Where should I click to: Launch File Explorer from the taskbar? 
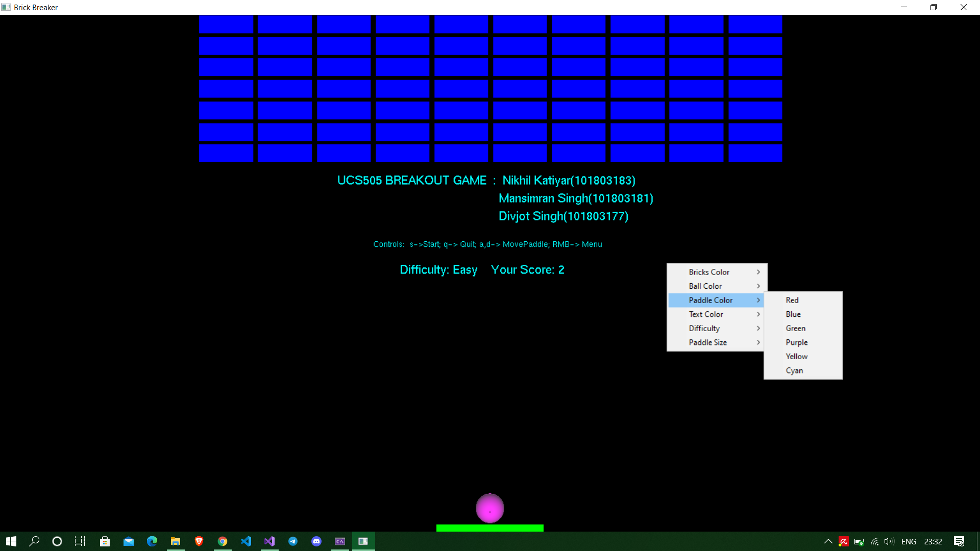tap(175, 541)
